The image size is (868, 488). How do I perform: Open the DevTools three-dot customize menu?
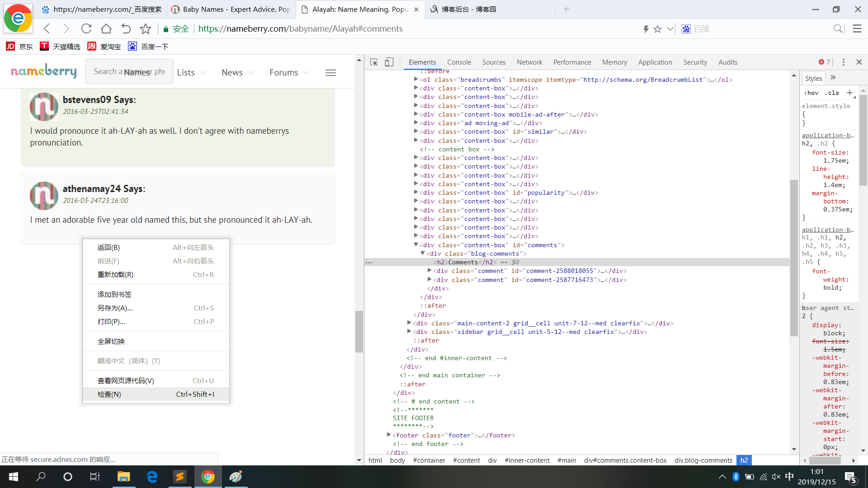(844, 62)
